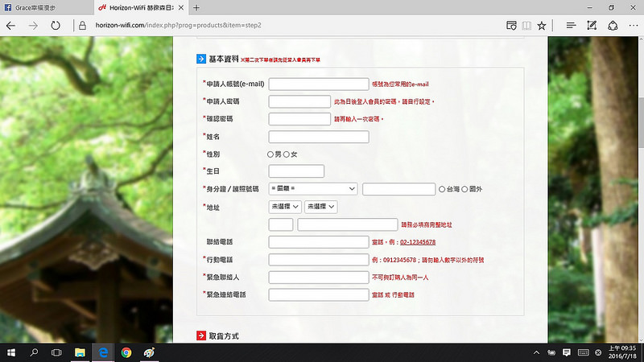Focus the 確認密碼 field

tap(299, 119)
